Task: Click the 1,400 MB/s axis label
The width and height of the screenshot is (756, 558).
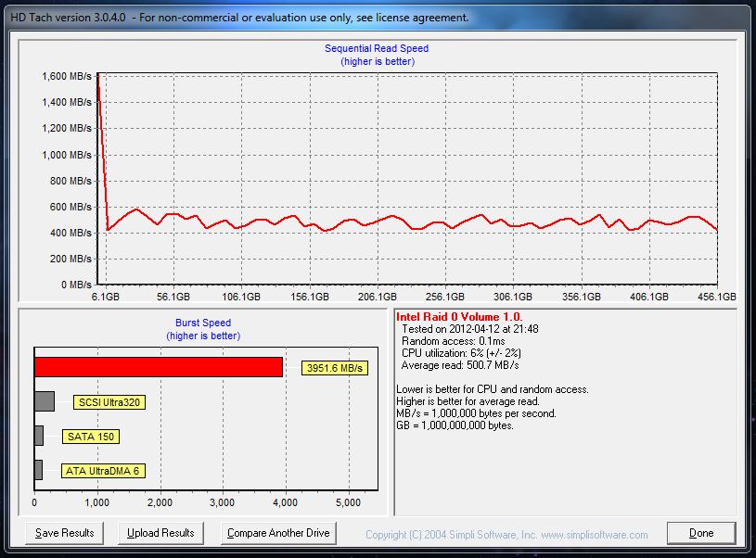Action: [x=67, y=102]
